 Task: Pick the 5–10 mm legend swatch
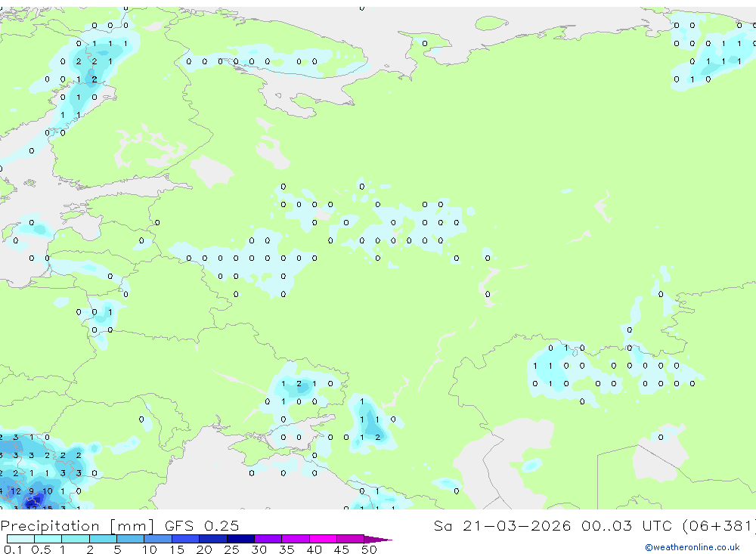point(131,539)
